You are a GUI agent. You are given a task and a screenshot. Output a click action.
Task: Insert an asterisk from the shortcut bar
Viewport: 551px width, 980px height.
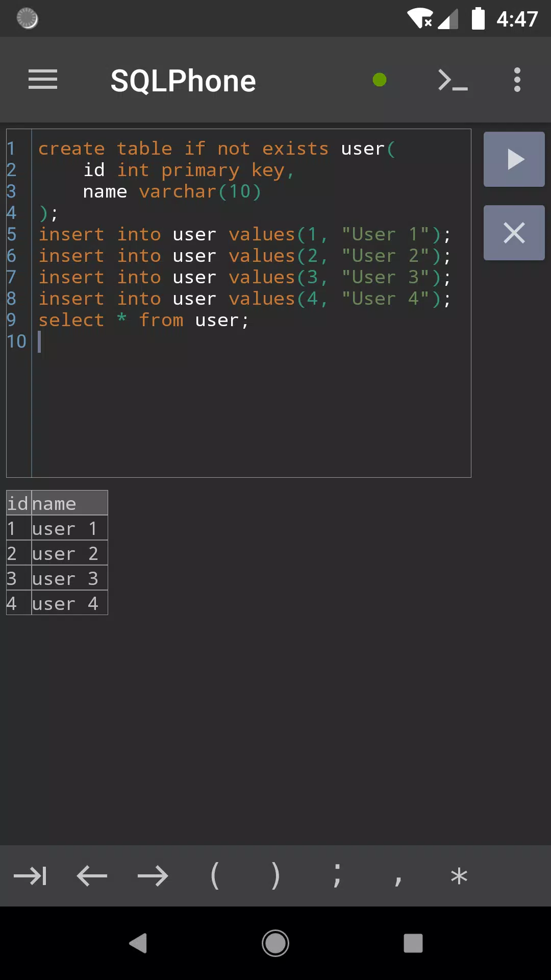tap(459, 876)
